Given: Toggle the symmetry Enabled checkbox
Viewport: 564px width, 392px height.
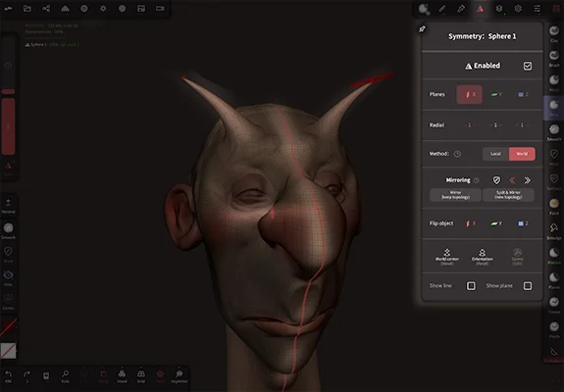Looking at the screenshot, I should click(x=528, y=66).
